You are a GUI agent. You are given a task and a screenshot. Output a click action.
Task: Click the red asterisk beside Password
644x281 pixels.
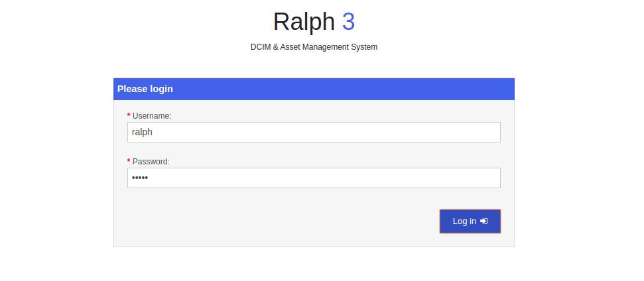click(x=129, y=162)
